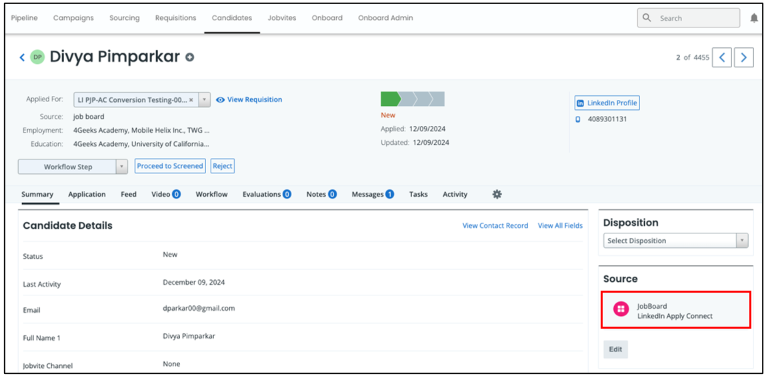Open the Pipeline menu
The width and height of the screenshot is (766, 377).
(x=24, y=18)
